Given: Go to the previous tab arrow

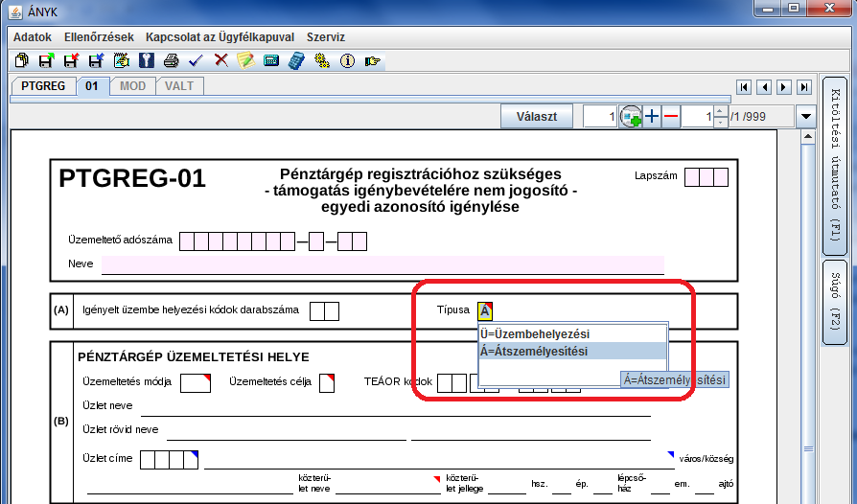Looking at the screenshot, I should [764, 87].
